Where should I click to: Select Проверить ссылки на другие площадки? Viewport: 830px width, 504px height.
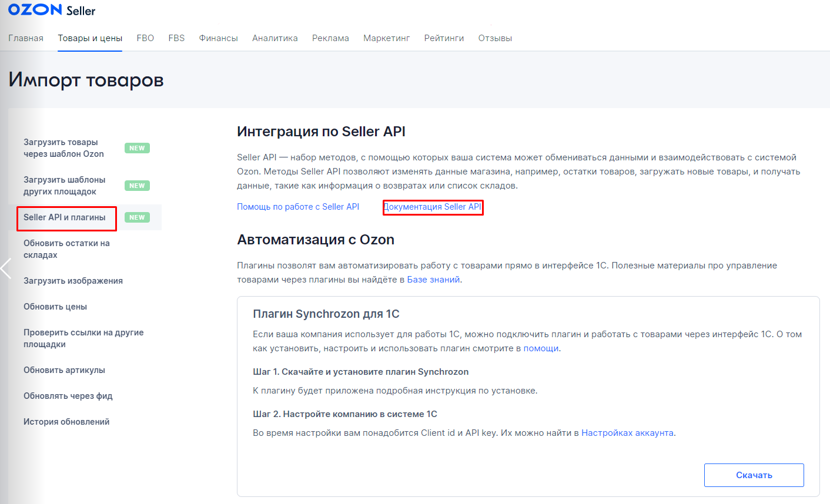click(83, 338)
